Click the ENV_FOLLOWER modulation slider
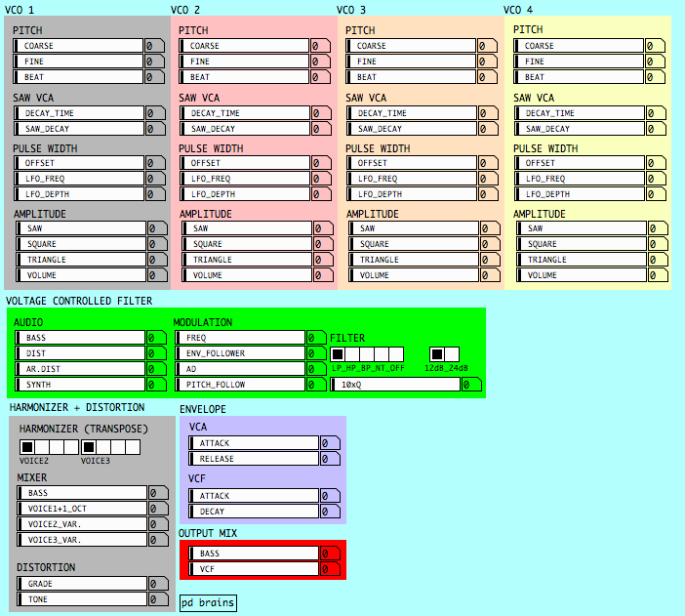 coord(240,353)
